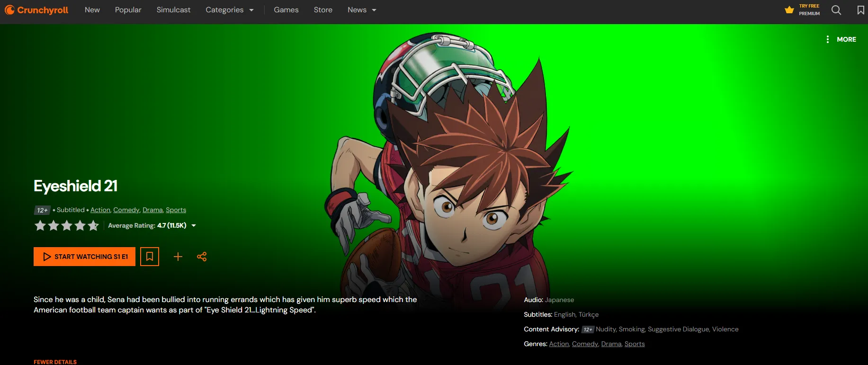The width and height of the screenshot is (868, 365).
Task: Open the header watchlist bookmark icon
Action: [x=860, y=10]
